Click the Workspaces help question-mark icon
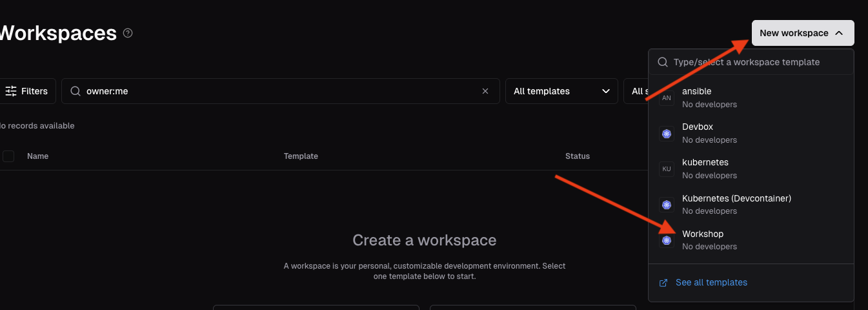868x310 pixels. (x=128, y=33)
